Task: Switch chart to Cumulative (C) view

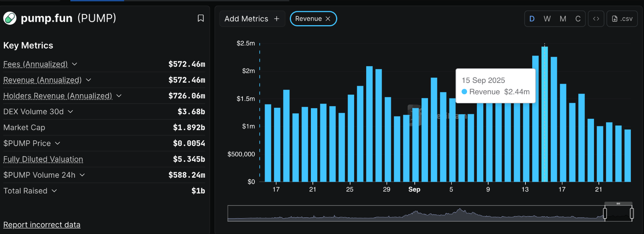Action: [x=578, y=19]
